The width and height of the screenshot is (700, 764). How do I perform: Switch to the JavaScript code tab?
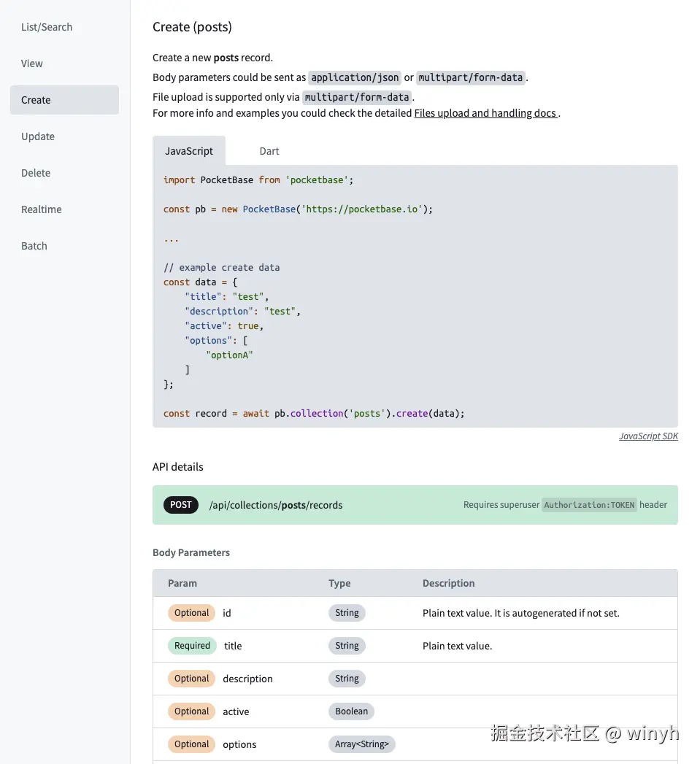[189, 151]
